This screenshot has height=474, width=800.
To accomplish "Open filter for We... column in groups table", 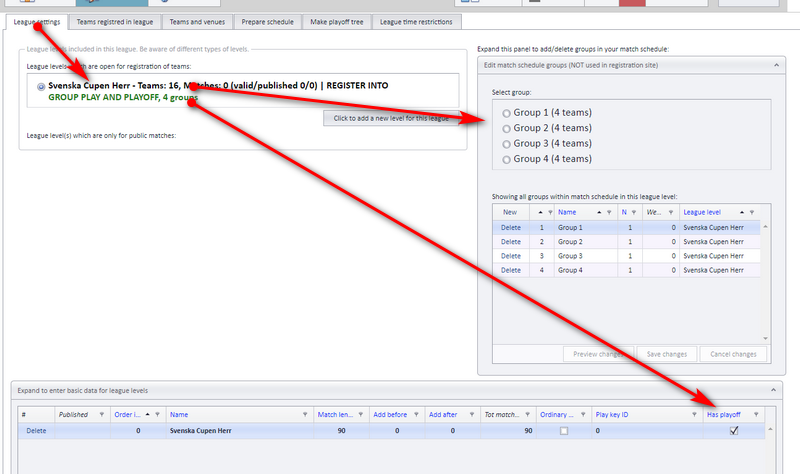I will tap(671, 212).
